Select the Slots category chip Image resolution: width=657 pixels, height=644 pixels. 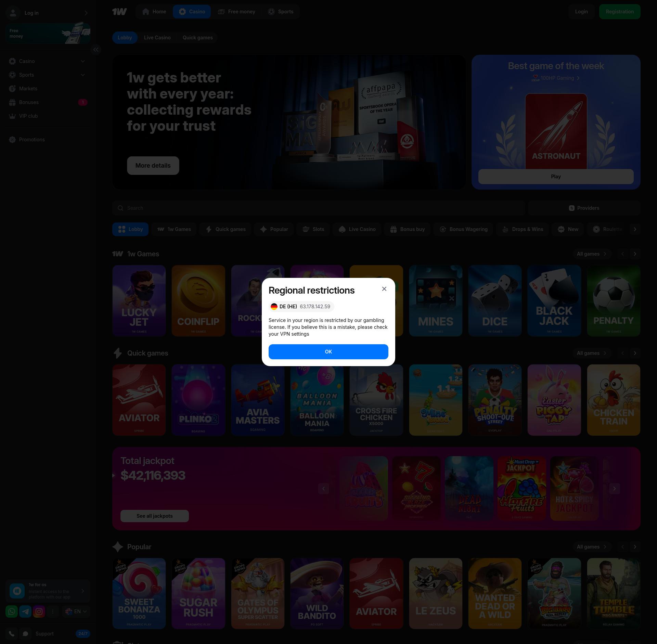click(313, 229)
